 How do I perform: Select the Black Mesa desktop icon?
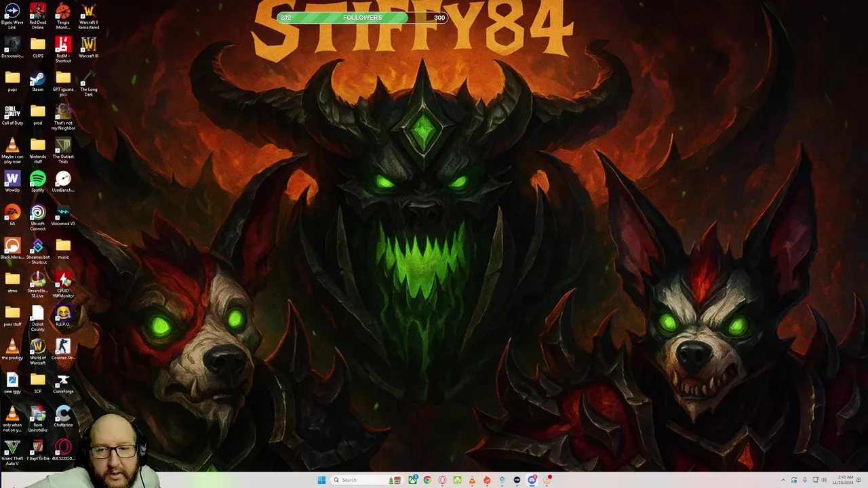12,249
